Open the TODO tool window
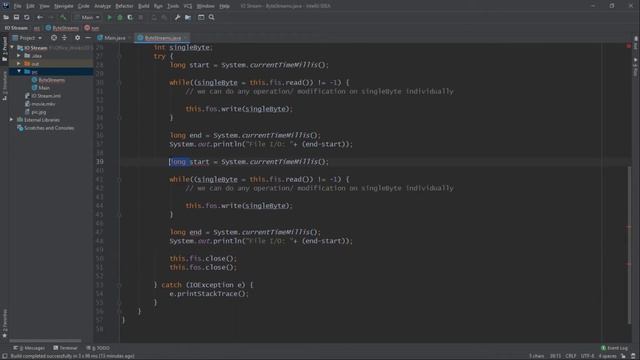 98,348
